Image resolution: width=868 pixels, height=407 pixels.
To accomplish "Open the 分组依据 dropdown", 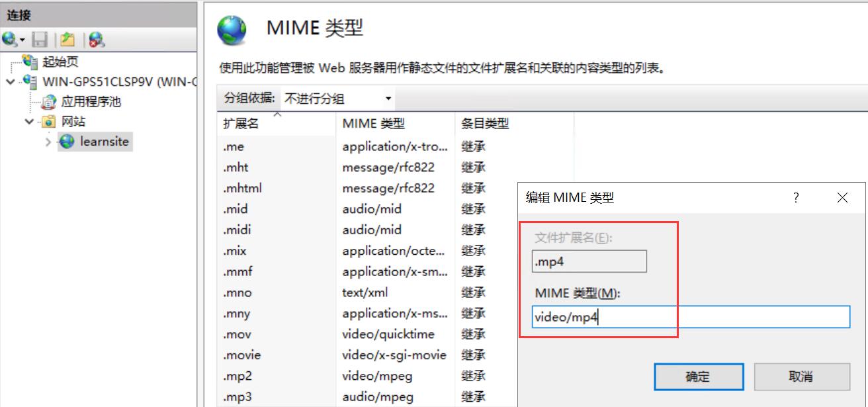I will (x=337, y=99).
